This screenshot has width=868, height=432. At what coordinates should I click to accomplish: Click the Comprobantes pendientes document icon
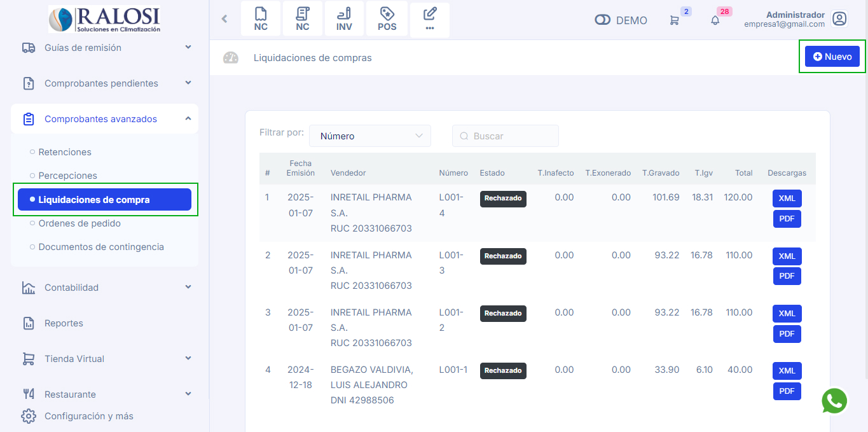29,83
